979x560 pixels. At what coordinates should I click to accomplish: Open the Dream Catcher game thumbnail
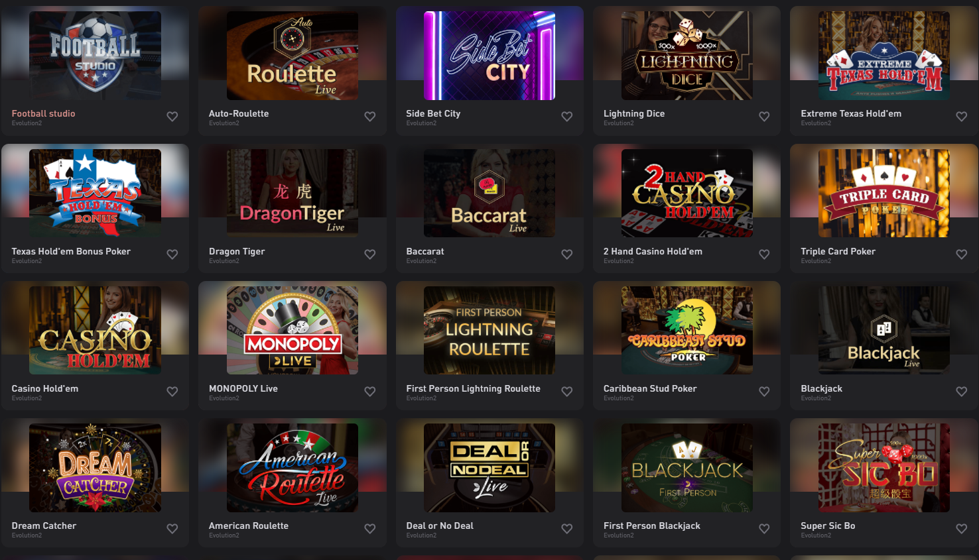95,468
